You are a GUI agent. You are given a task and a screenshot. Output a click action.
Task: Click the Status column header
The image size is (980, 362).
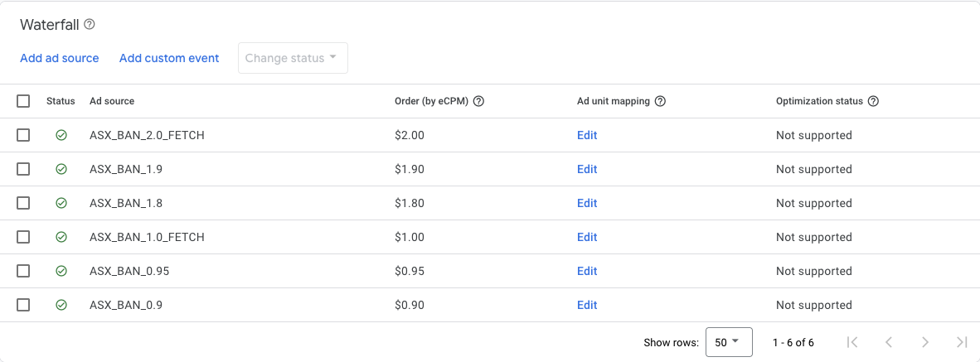point(61,101)
